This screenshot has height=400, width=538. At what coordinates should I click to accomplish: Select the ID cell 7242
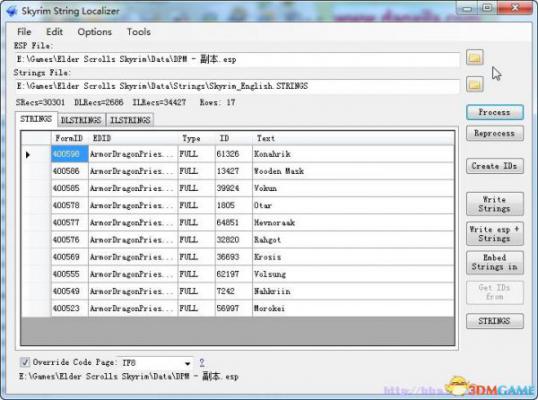234,291
